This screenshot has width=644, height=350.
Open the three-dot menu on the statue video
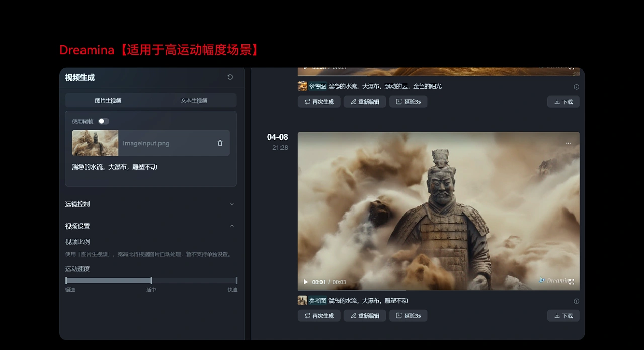(x=568, y=143)
